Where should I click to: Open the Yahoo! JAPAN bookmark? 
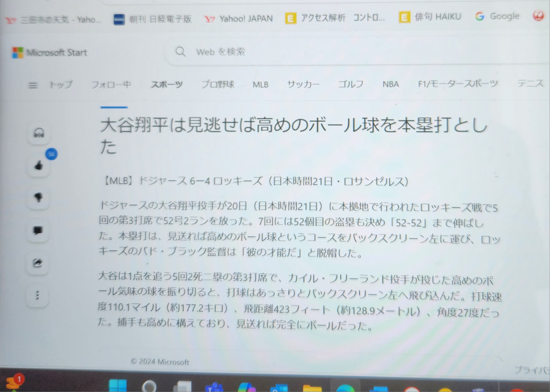239,19
